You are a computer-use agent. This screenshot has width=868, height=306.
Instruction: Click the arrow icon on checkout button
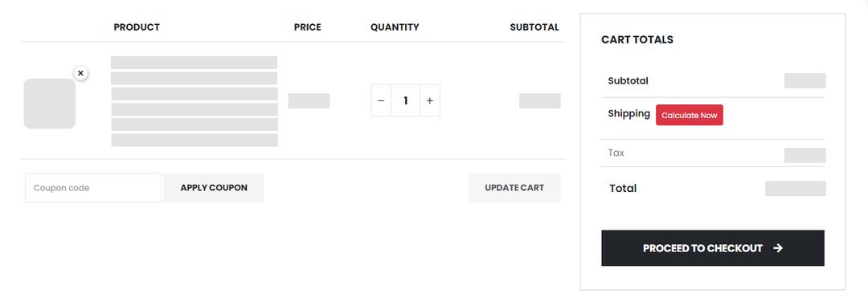click(x=778, y=248)
